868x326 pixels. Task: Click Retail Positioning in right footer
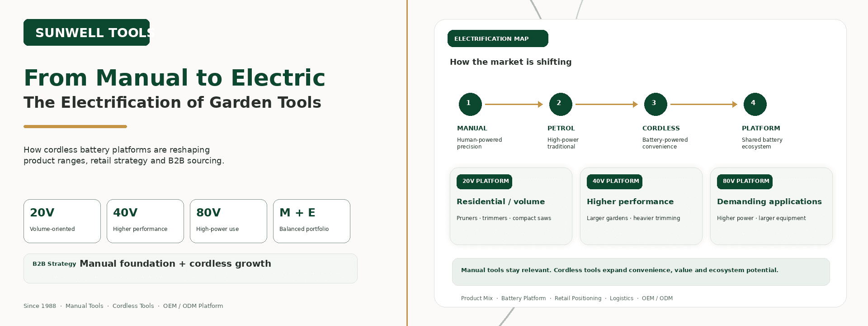coord(578,298)
